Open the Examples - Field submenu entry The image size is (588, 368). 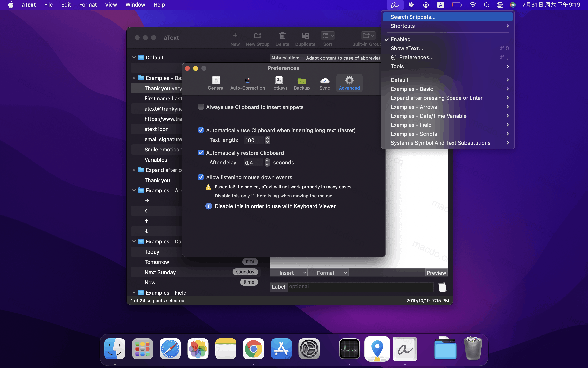click(448, 125)
